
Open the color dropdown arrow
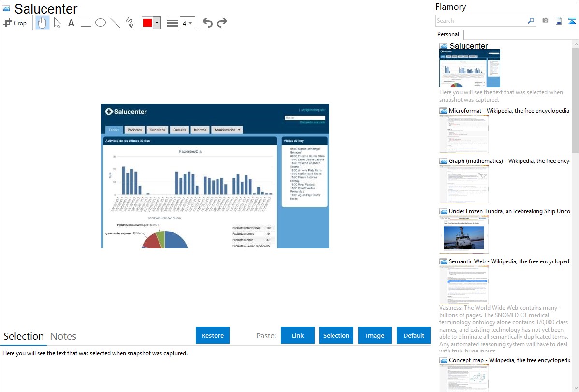(x=157, y=23)
